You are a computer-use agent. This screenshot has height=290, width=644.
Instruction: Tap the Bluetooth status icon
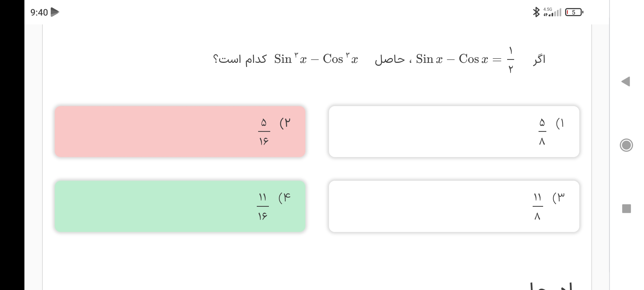536,12
